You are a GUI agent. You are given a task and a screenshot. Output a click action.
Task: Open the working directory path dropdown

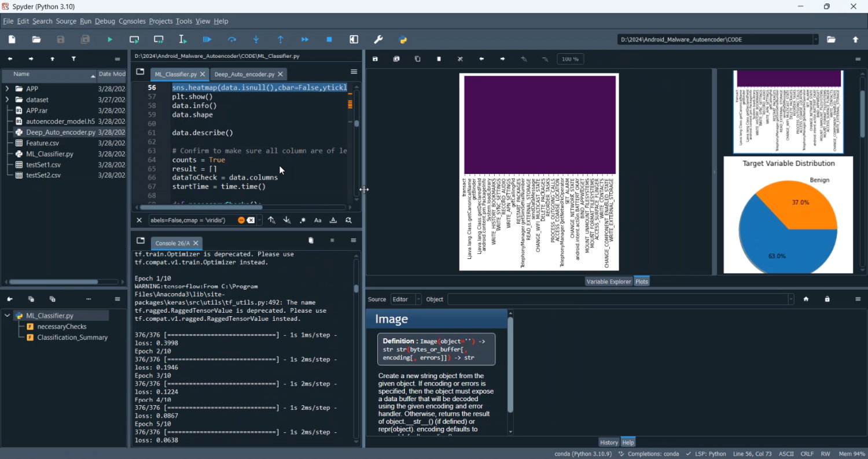pos(816,40)
